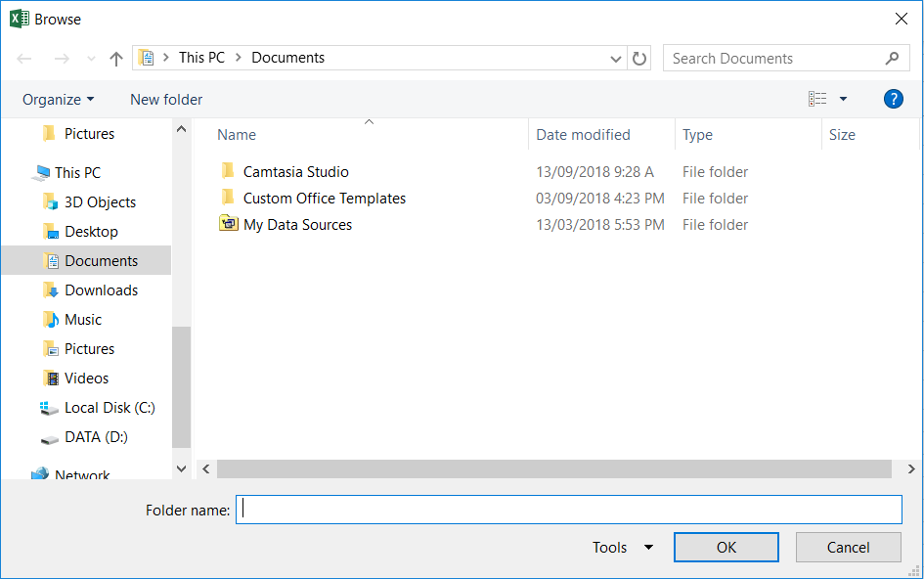Click the New folder button
The image size is (924, 579).
166,100
